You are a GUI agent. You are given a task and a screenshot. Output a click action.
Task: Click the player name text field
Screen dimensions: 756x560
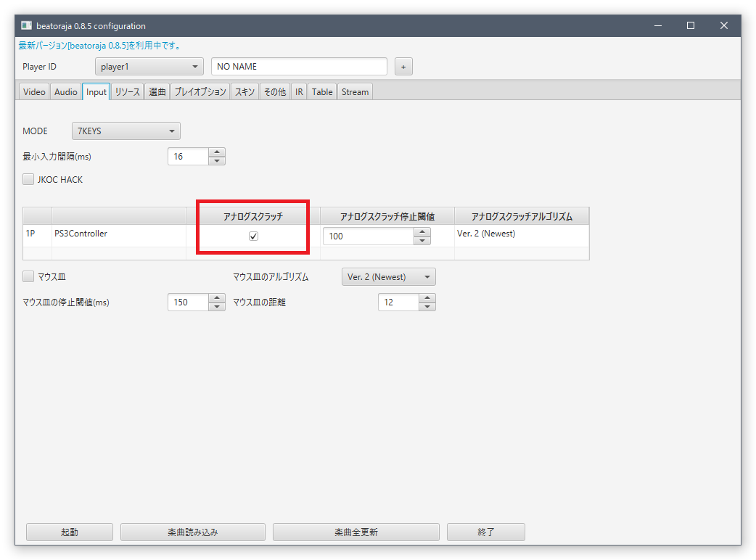point(299,67)
